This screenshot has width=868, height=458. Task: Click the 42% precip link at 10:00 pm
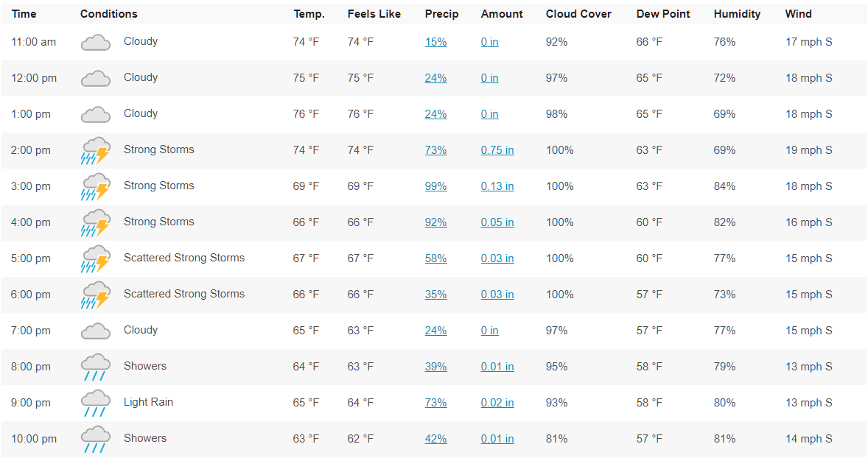[x=435, y=439]
